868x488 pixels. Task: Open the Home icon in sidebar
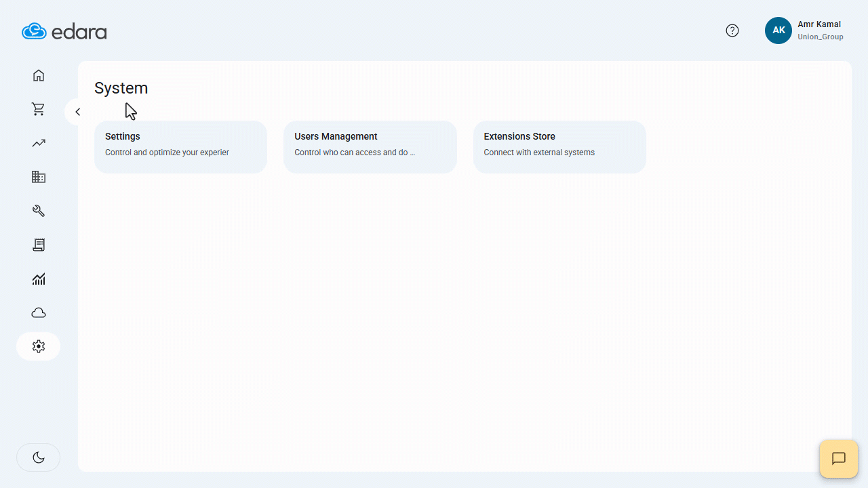coord(39,75)
